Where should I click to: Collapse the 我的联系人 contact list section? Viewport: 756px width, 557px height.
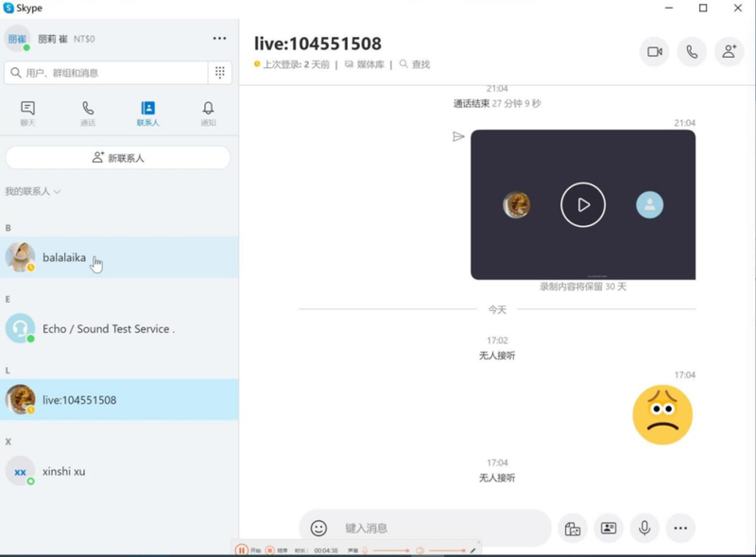pyautogui.click(x=55, y=192)
